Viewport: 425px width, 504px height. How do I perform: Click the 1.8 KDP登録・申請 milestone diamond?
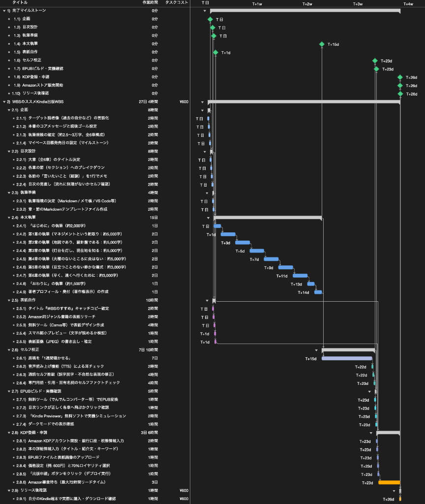pos(400,77)
